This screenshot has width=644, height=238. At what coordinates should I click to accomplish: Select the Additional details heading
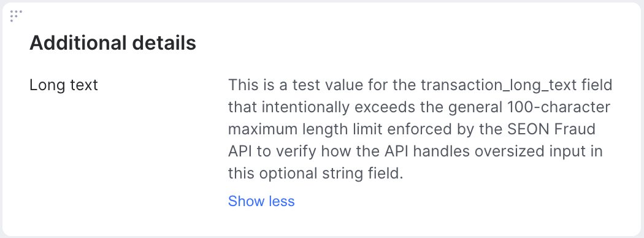[112, 43]
